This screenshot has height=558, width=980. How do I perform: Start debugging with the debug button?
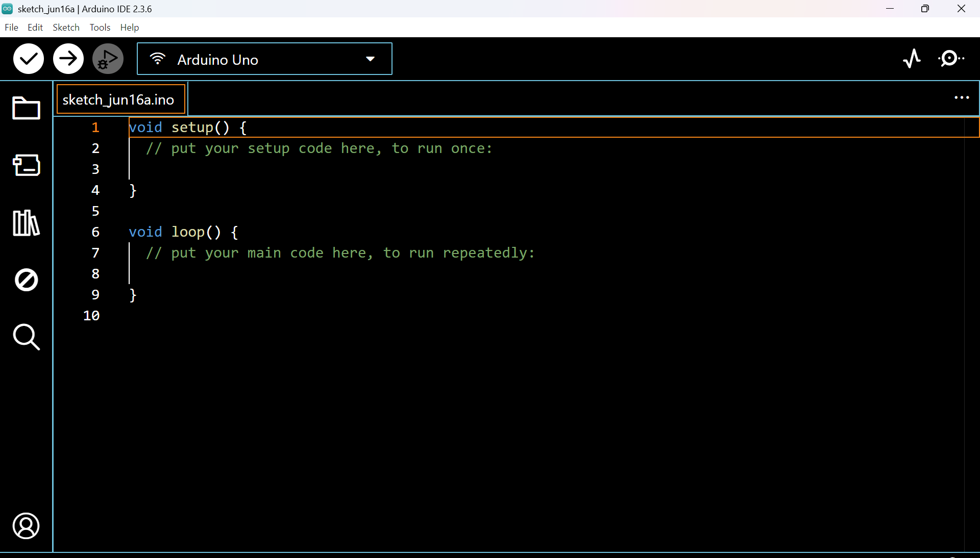108,59
